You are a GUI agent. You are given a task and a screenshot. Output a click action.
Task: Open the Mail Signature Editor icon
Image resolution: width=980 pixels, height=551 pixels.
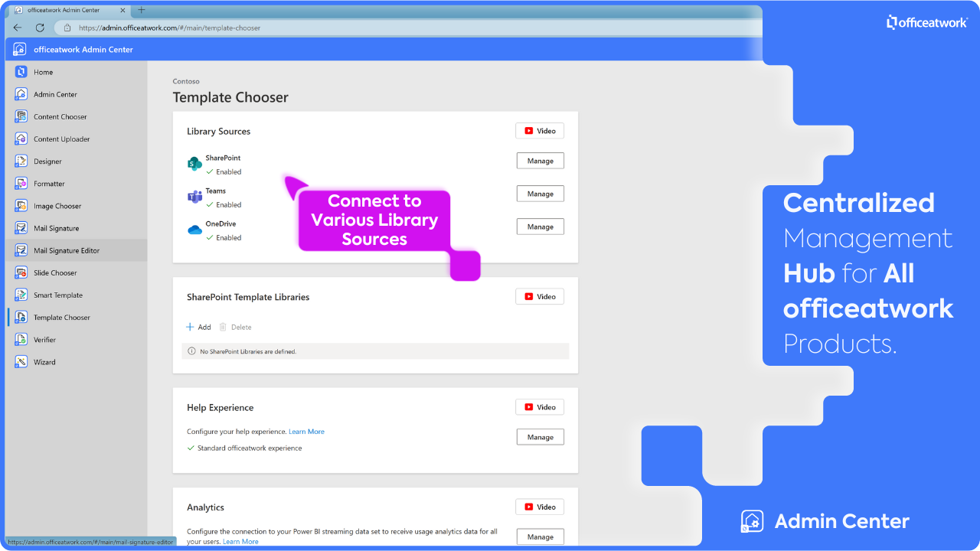(21, 250)
